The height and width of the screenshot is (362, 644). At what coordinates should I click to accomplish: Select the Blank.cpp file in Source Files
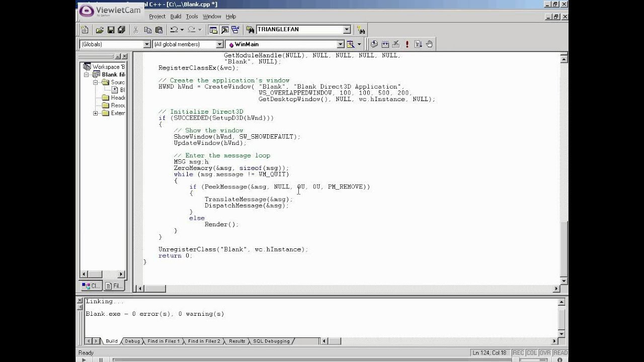tap(118, 90)
